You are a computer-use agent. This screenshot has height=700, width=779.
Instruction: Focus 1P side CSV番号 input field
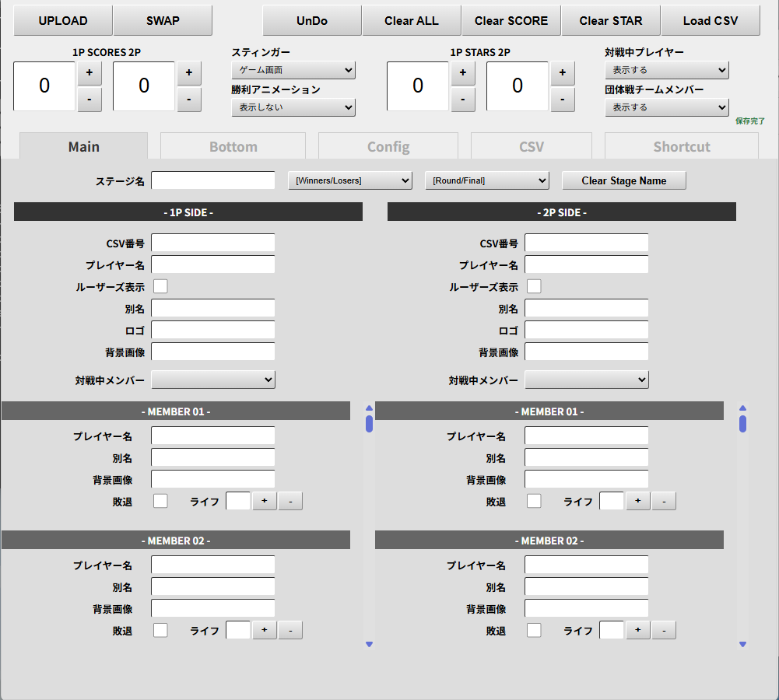tap(213, 243)
